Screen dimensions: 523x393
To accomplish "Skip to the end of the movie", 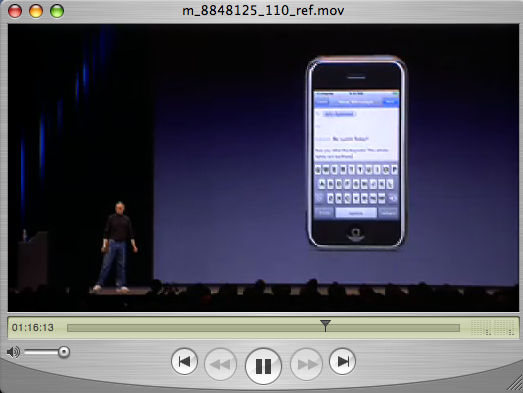I will click(342, 361).
